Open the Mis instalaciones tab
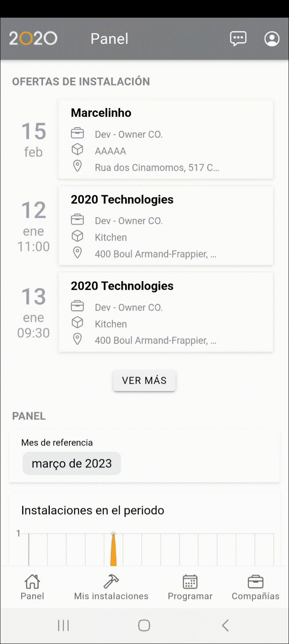The height and width of the screenshot is (644, 289). [111, 587]
